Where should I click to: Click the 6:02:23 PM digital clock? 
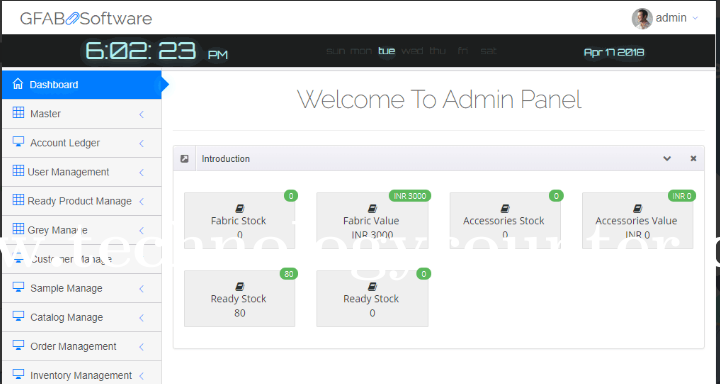[x=156, y=51]
